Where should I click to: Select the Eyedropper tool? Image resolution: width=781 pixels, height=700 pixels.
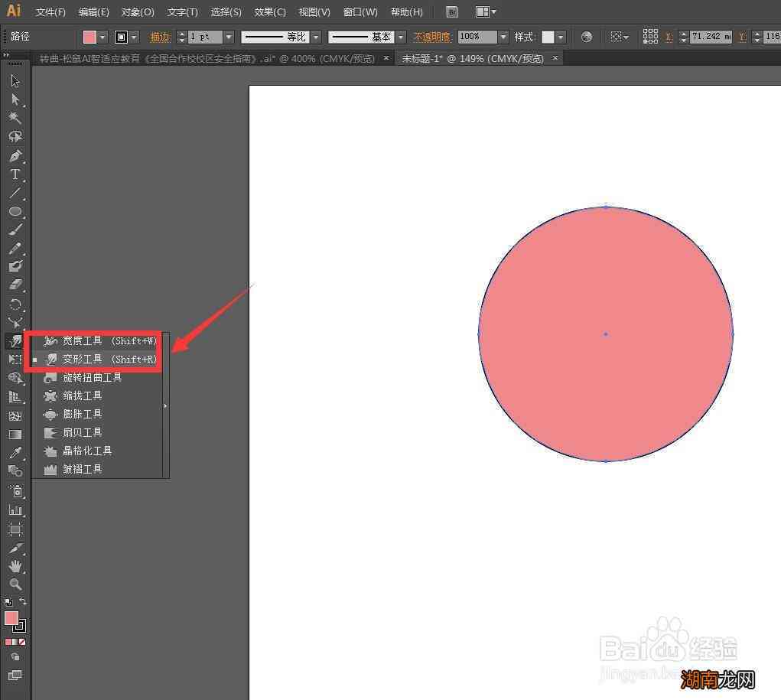tap(15, 453)
